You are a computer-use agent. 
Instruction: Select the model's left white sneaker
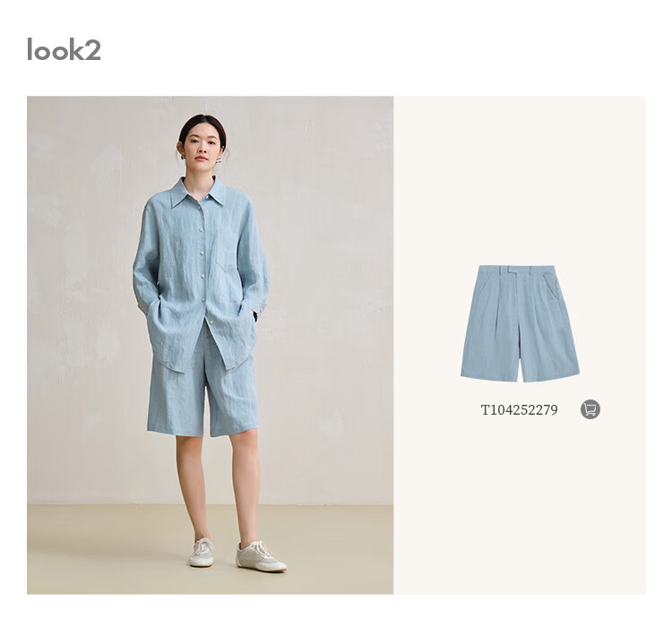pyautogui.click(x=260, y=555)
